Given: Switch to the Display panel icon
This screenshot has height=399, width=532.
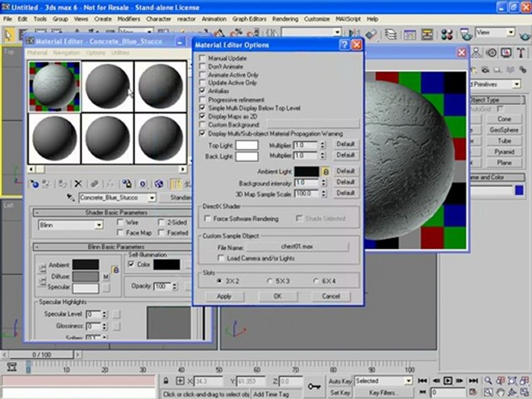Looking at the screenshot, I should [x=506, y=53].
